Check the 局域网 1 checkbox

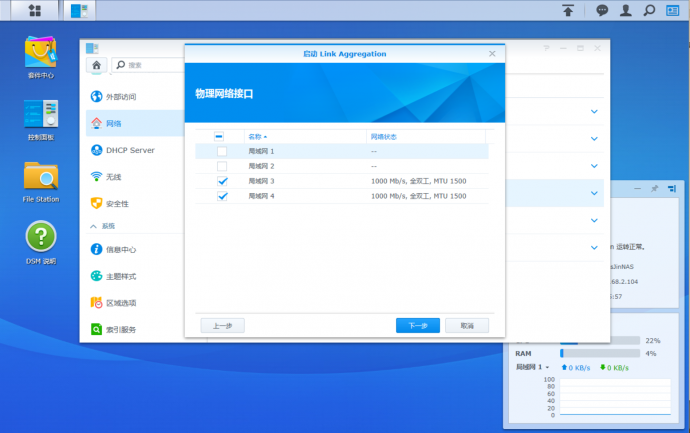pyautogui.click(x=222, y=151)
